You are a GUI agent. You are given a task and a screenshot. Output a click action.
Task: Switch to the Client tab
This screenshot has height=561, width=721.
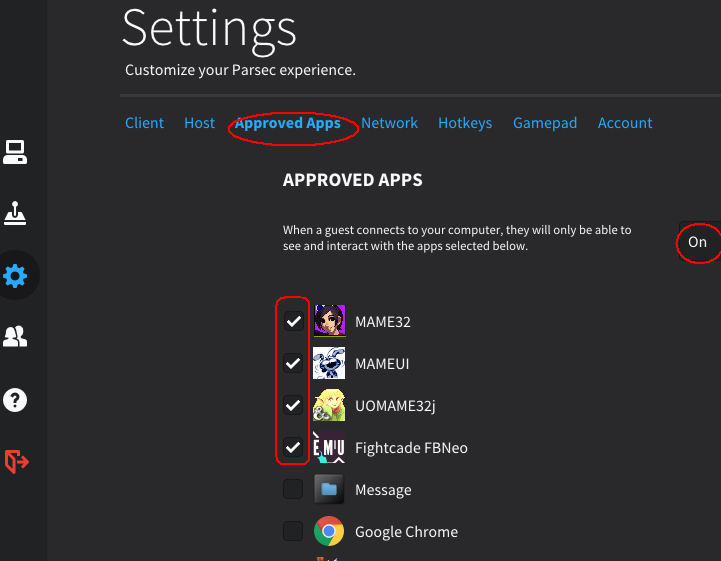(144, 123)
